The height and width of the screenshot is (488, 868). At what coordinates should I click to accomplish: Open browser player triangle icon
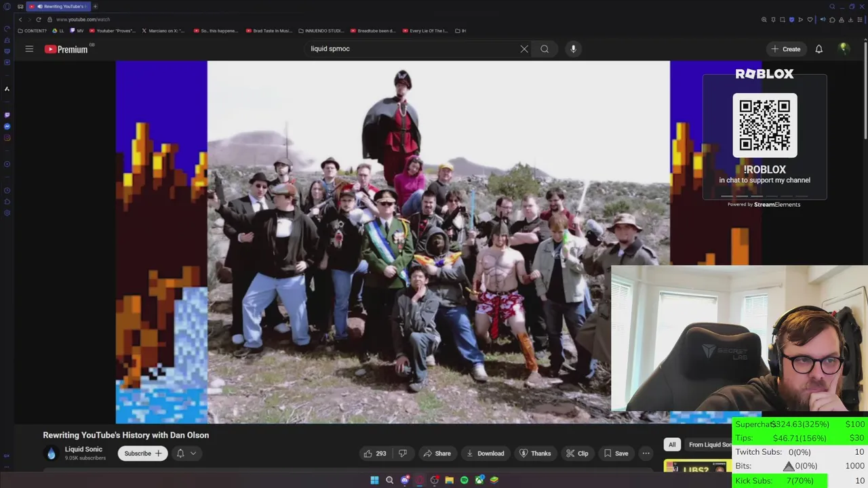[801, 20]
